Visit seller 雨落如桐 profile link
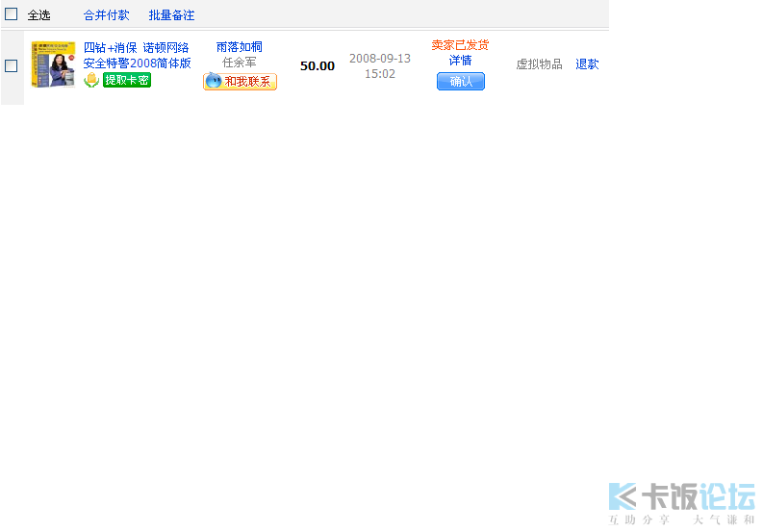 point(239,46)
